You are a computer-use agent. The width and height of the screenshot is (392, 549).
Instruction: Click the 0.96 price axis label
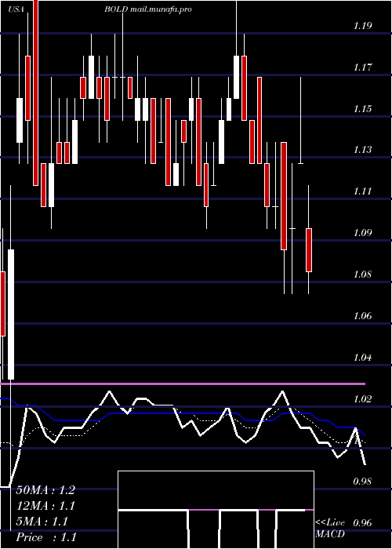point(362,523)
